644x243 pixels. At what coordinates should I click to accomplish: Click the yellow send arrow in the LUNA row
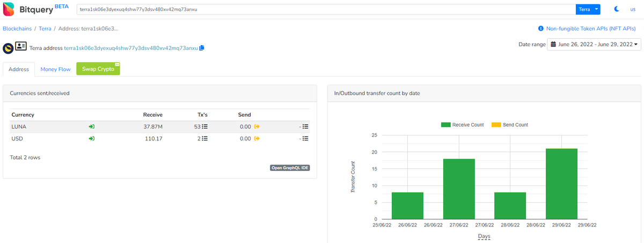point(257,127)
